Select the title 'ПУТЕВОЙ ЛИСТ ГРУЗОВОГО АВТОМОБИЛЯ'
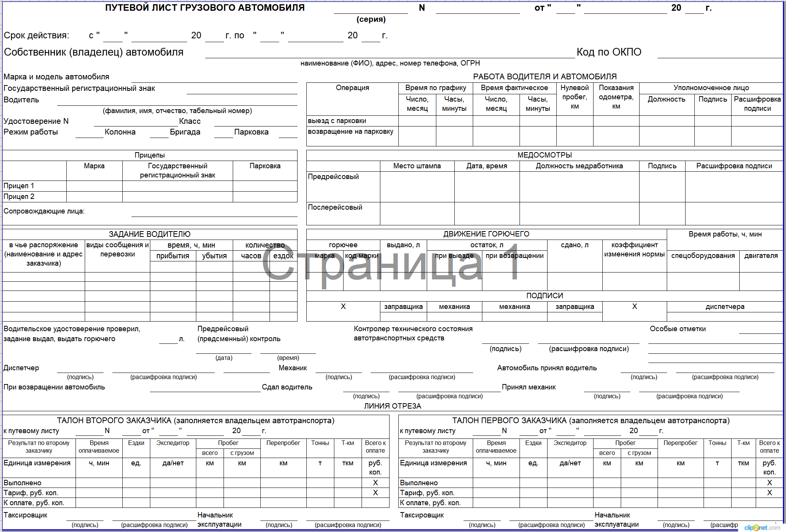The height and width of the screenshot is (532, 786). (x=205, y=8)
